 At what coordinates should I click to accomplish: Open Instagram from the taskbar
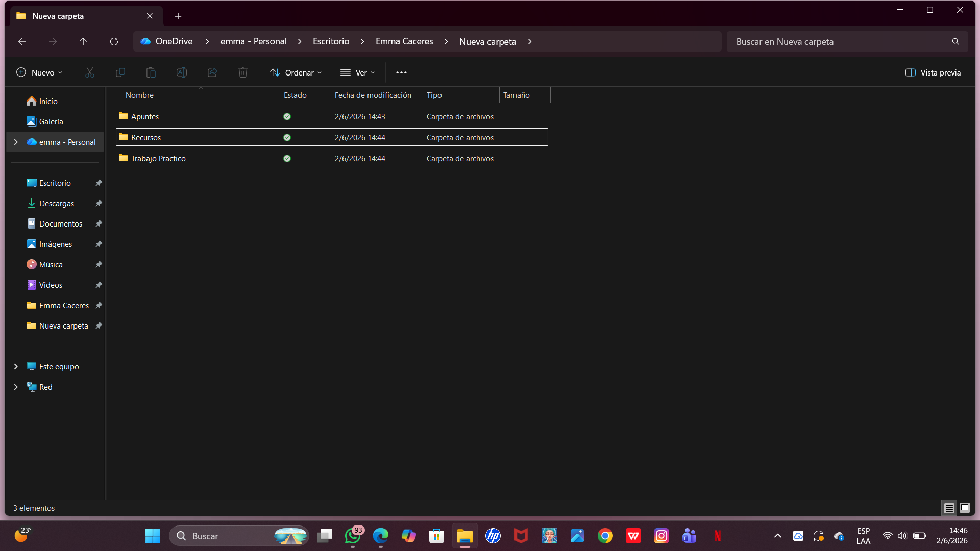[x=661, y=536]
